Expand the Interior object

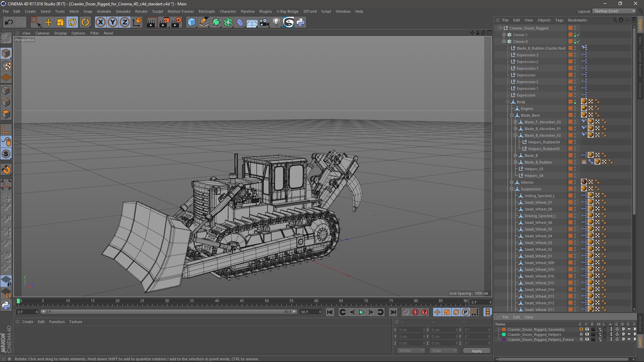click(512, 182)
